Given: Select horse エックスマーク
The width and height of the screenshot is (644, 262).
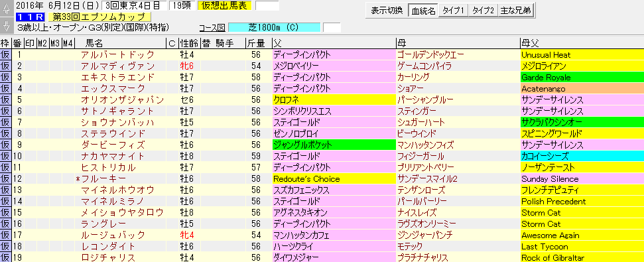Looking at the screenshot, I should click(x=113, y=89).
